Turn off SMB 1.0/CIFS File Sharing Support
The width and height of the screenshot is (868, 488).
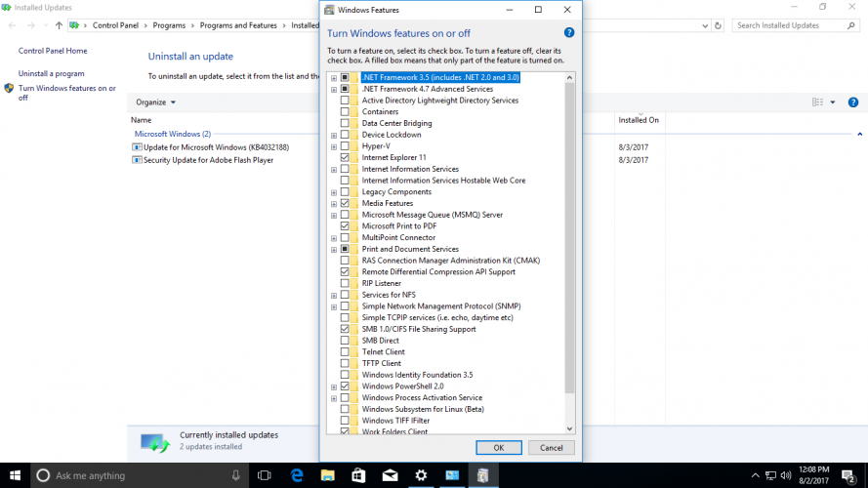click(345, 329)
